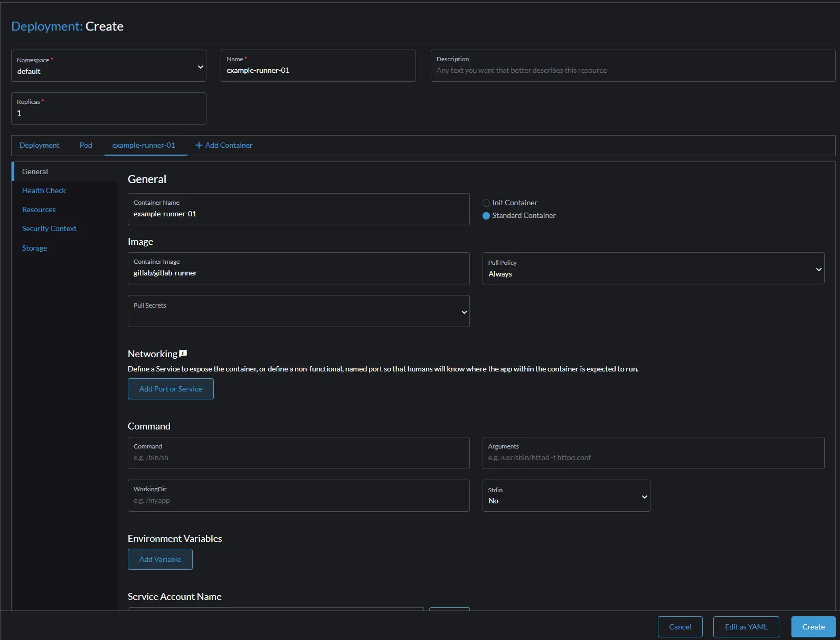Click the Add Port or Service button
The height and width of the screenshot is (640, 840).
(171, 389)
